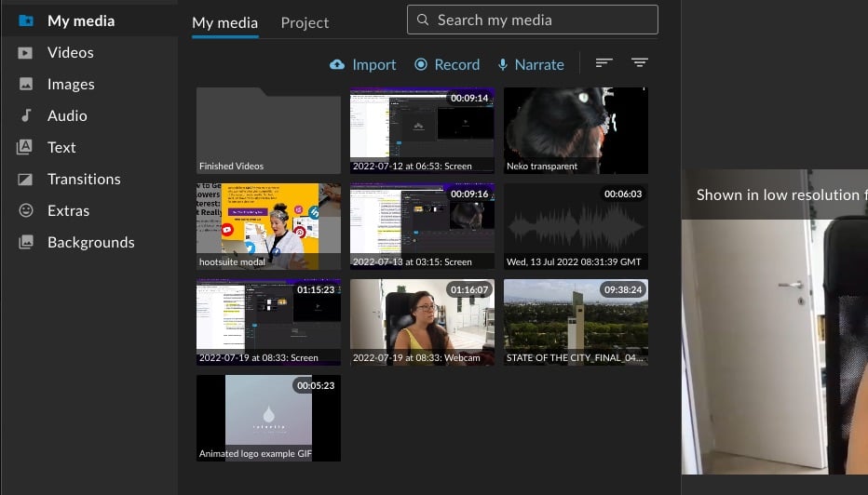The width and height of the screenshot is (868, 495).
Task: Click the Audio music note icon
Action: [26, 115]
